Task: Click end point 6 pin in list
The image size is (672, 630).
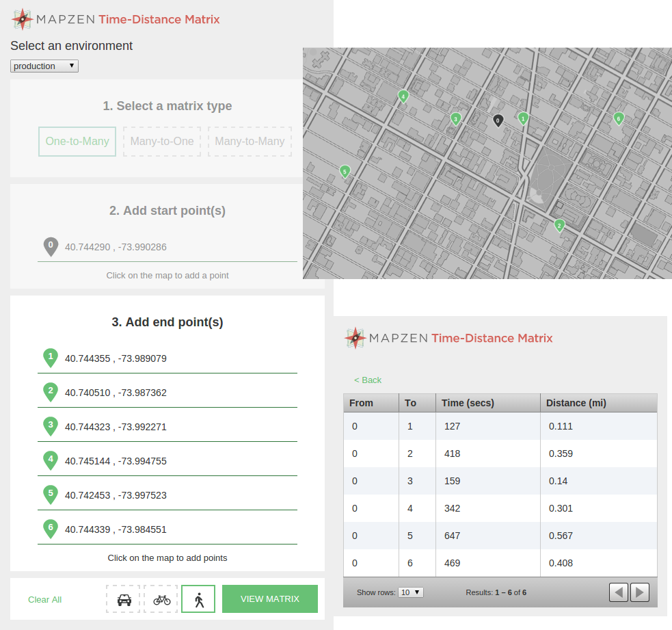Action: click(51, 529)
